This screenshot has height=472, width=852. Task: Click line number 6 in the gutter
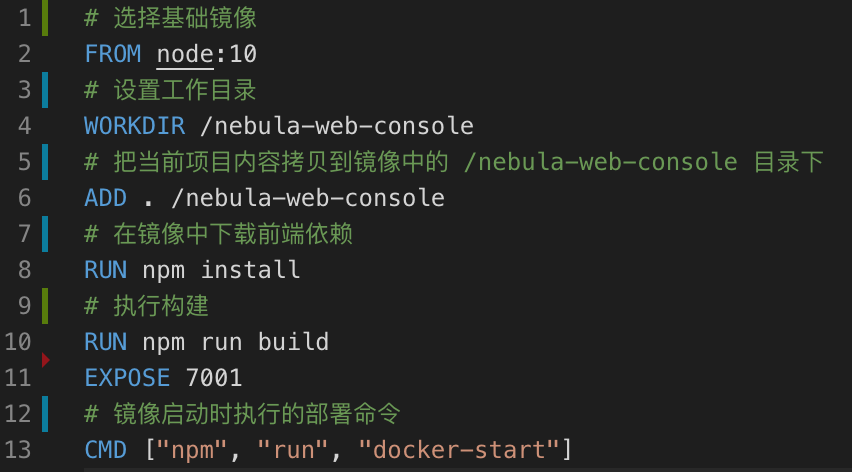pos(24,198)
